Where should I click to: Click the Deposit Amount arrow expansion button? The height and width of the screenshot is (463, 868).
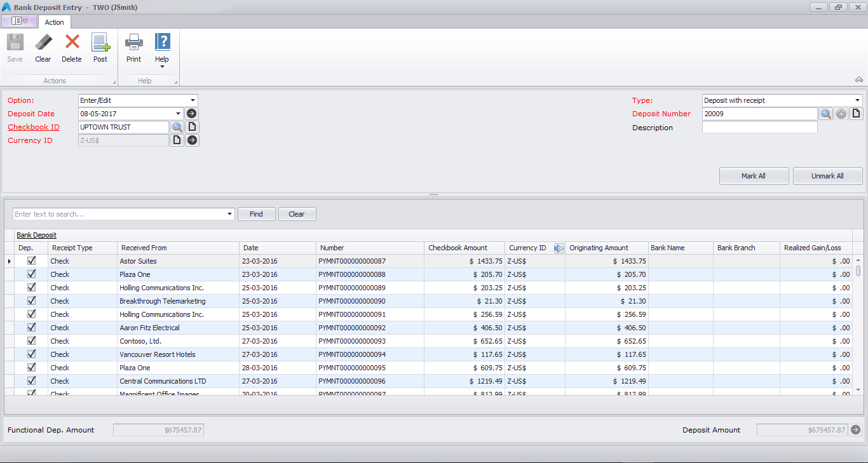click(856, 430)
